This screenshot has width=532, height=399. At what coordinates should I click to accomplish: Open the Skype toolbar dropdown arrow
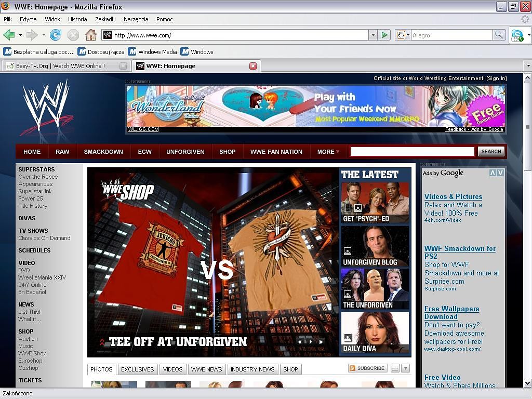pyautogui.click(x=528, y=35)
